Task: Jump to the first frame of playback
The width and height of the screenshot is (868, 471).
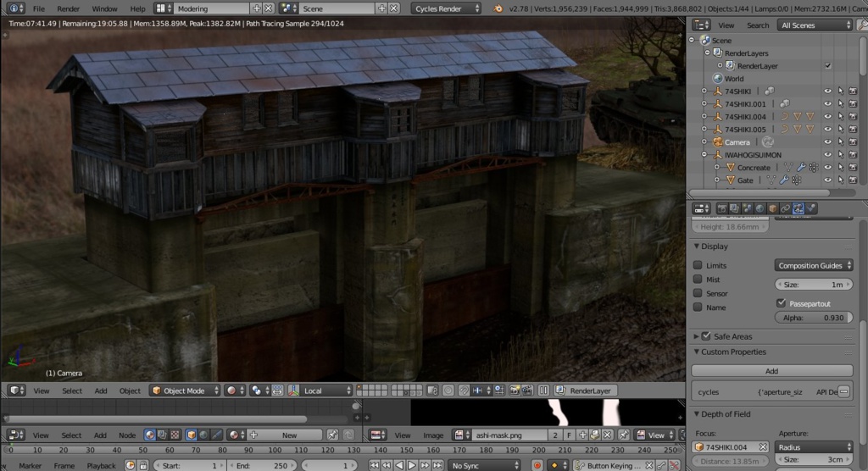Action: tap(374, 465)
